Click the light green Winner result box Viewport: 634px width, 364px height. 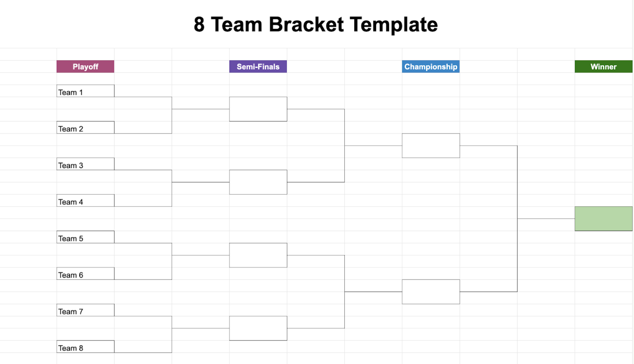point(603,218)
